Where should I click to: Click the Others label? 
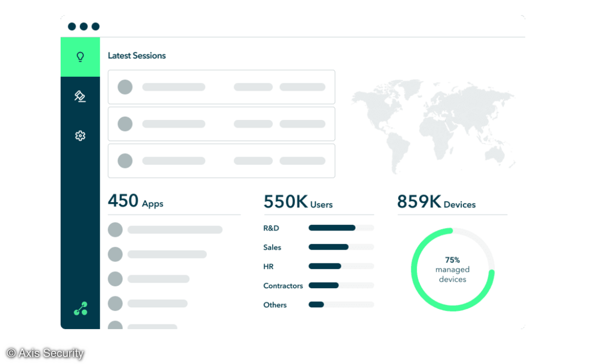[275, 305]
